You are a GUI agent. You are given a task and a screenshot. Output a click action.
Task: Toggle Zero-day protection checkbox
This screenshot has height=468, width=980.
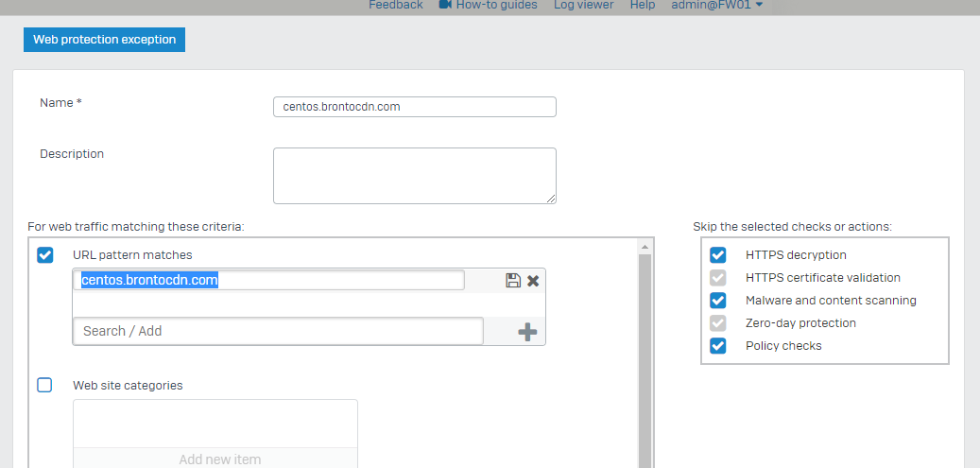718,322
